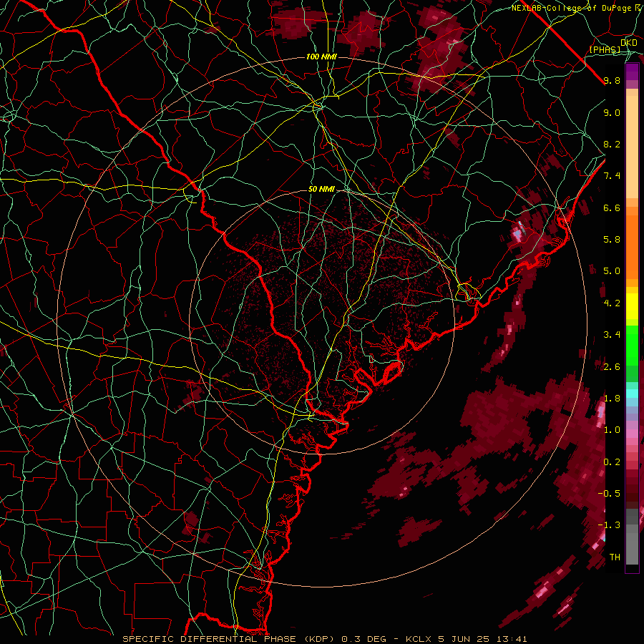Screen dimensions: 644x644
Task: Click the 8.2 value on color scale
Action: click(612, 144)
